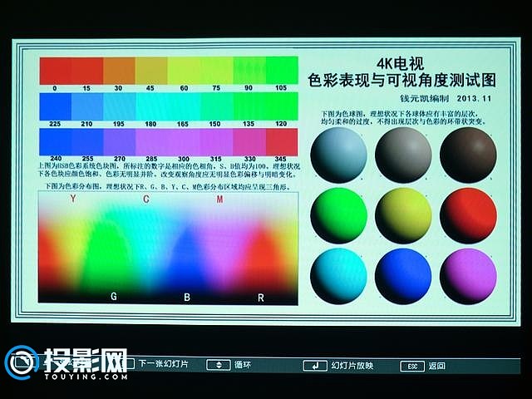Click the red Y letter in color chart
This screenshot has width=532, height=399.
click(x=73, y=199)
